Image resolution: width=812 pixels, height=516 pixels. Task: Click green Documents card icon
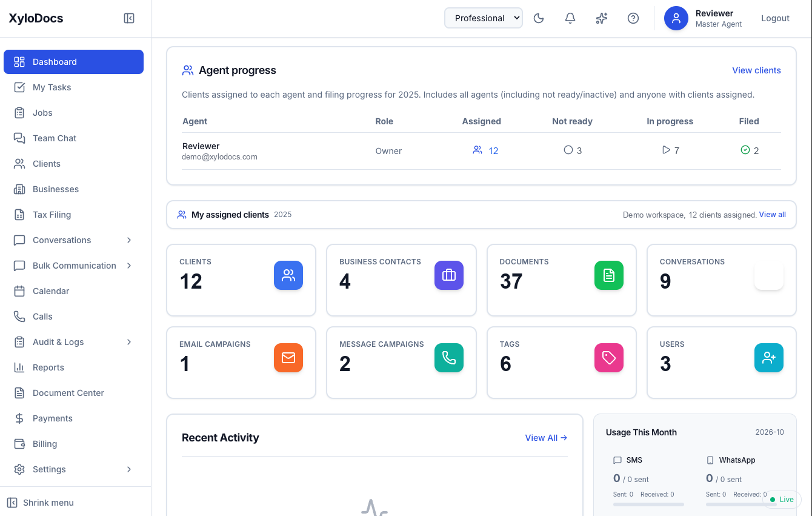[x=609, y=275]
